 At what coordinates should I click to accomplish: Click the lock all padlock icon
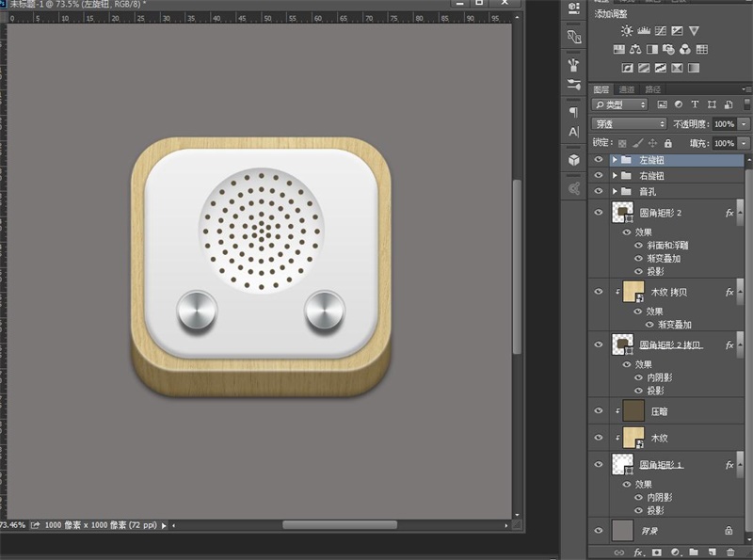pos(667,143)
